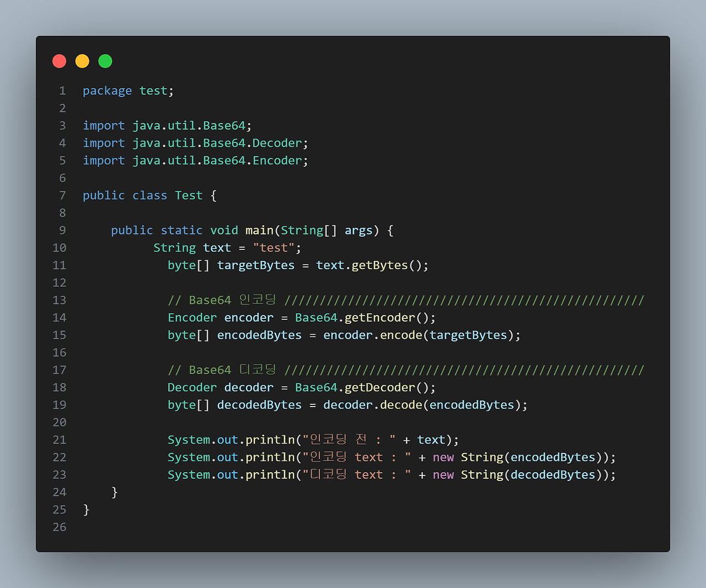This screenshot has height=588, width=706.
Task: Click the red close window control
Action: click(59, 61)
